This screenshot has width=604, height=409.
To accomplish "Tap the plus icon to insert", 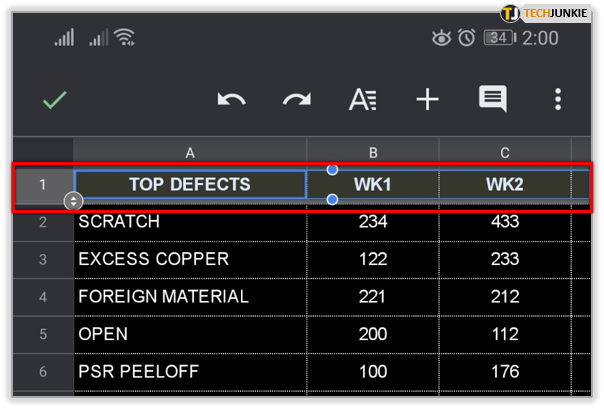I will [x=427, y=100].
